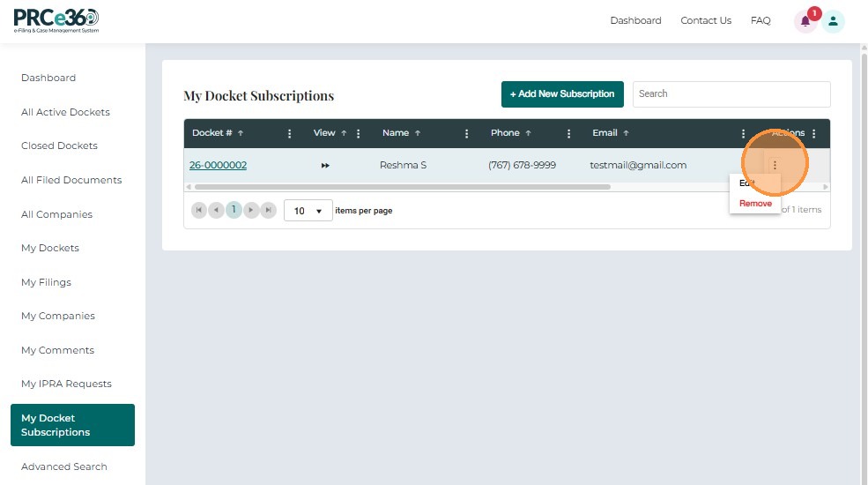Image resolution: width=868 pixels, height=485 pixels.
Task: Open Dashboard in the left sidebar
Action: point(48,78)
